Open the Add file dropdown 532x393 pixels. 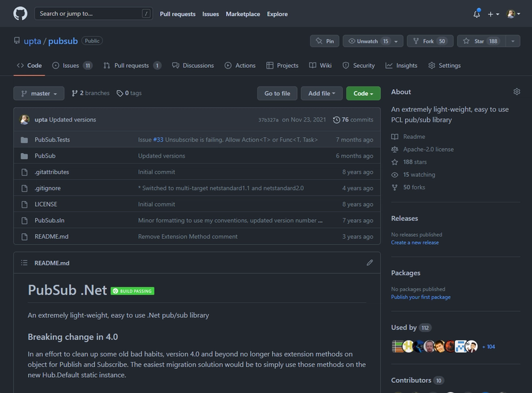(322, 93)
